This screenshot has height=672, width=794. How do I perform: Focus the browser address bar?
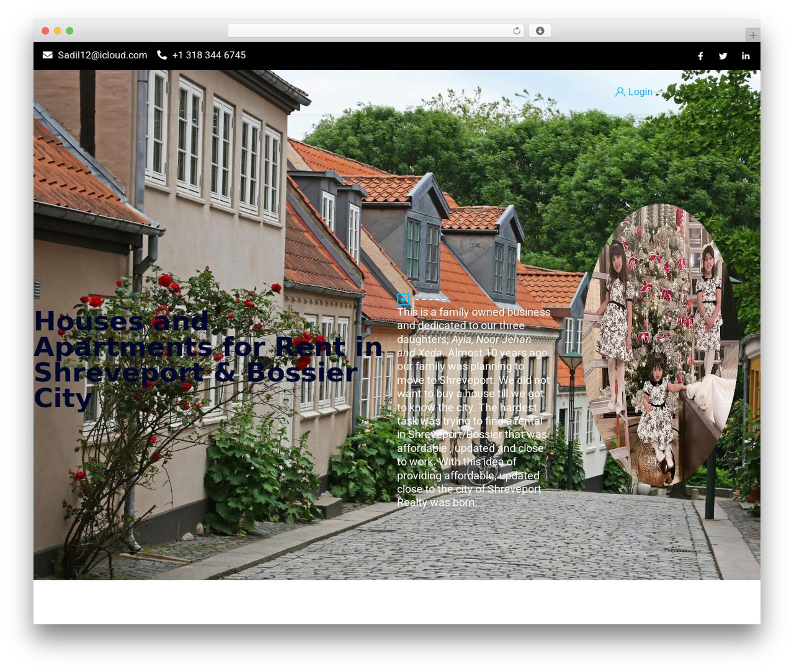tap(376, 31)
